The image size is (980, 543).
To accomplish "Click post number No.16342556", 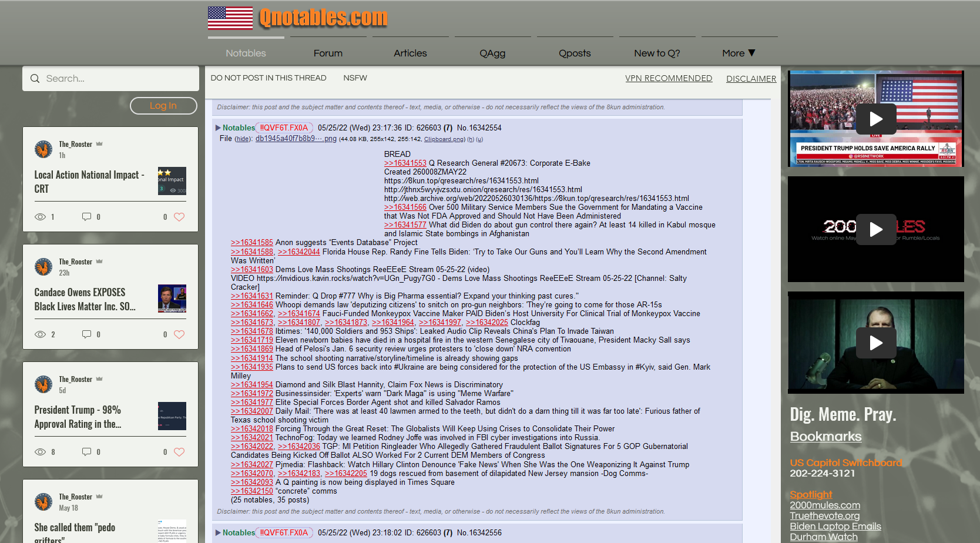I will [x=479, y=533].
